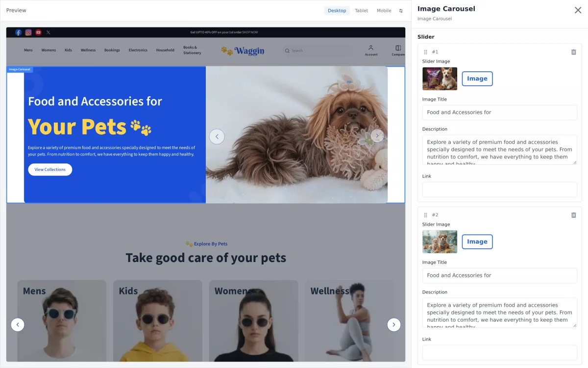This screenshot has width=588, height=368.
Task: Edit Image Title field of slide #1
Action: pos(500,112)
